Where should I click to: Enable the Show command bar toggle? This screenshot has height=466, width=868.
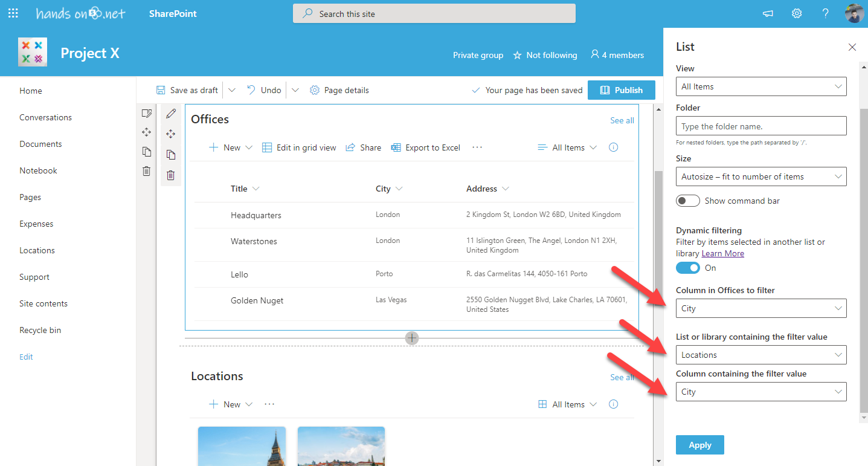click(x=688, y=201)
